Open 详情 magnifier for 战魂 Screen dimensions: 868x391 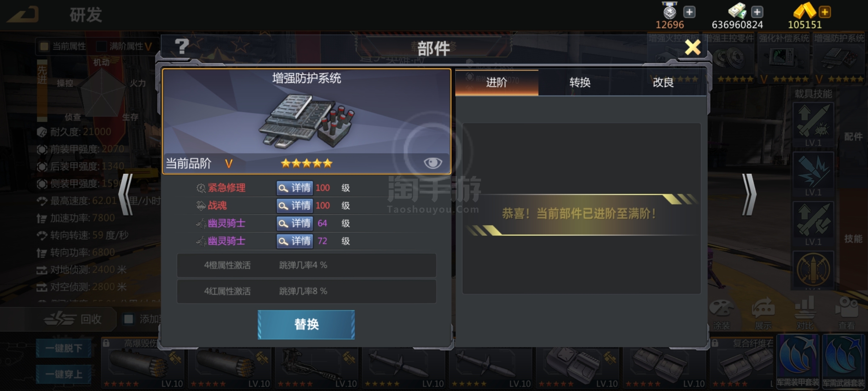295,206
